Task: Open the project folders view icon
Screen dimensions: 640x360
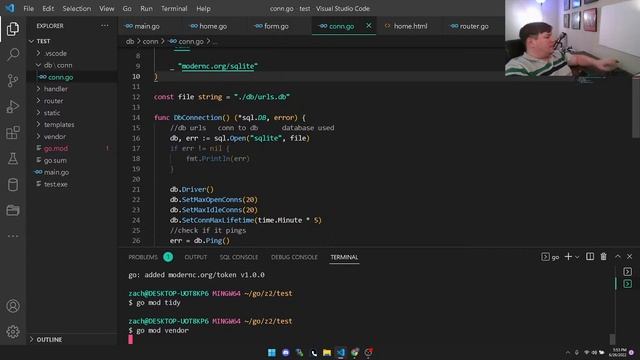Action: [x=13, y=210]
